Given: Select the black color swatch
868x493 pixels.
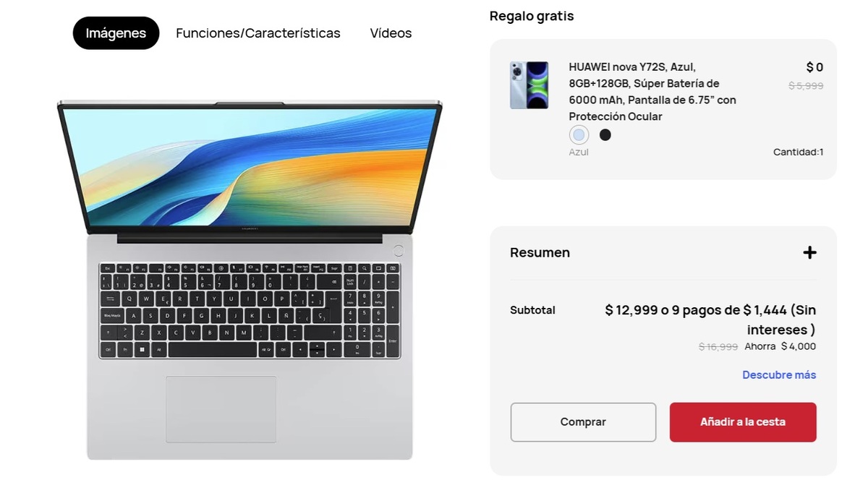Looking at the screenshot, I should tap(605, 135).
